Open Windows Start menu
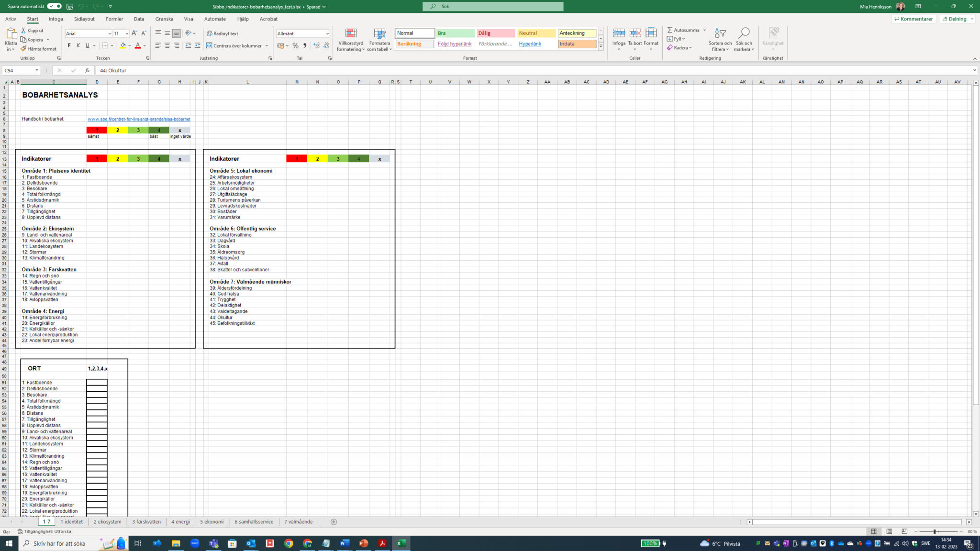This screenshot has height=551, width=980. pyautogui.click(x=9, y=543)
